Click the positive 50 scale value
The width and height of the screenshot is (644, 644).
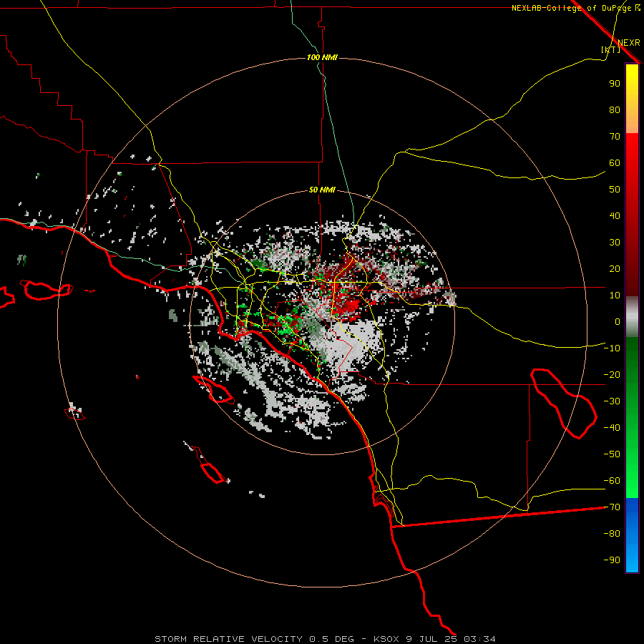(615, 190)
